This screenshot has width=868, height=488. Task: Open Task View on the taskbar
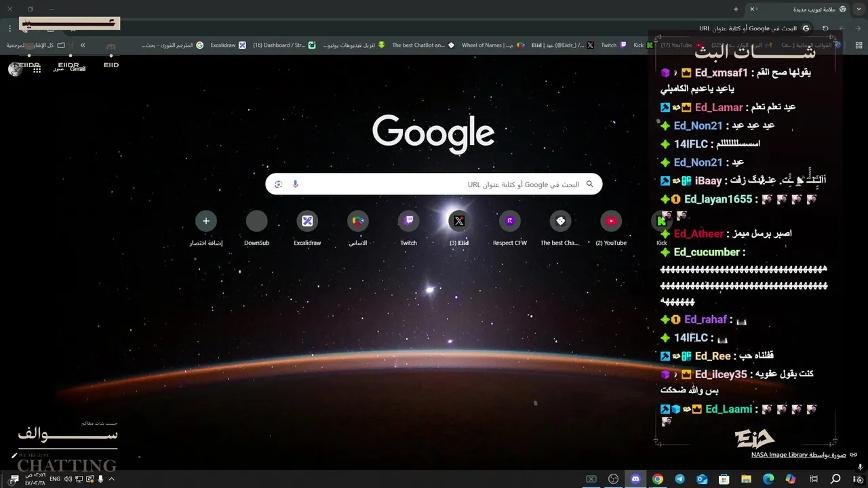tap(813, 479)
